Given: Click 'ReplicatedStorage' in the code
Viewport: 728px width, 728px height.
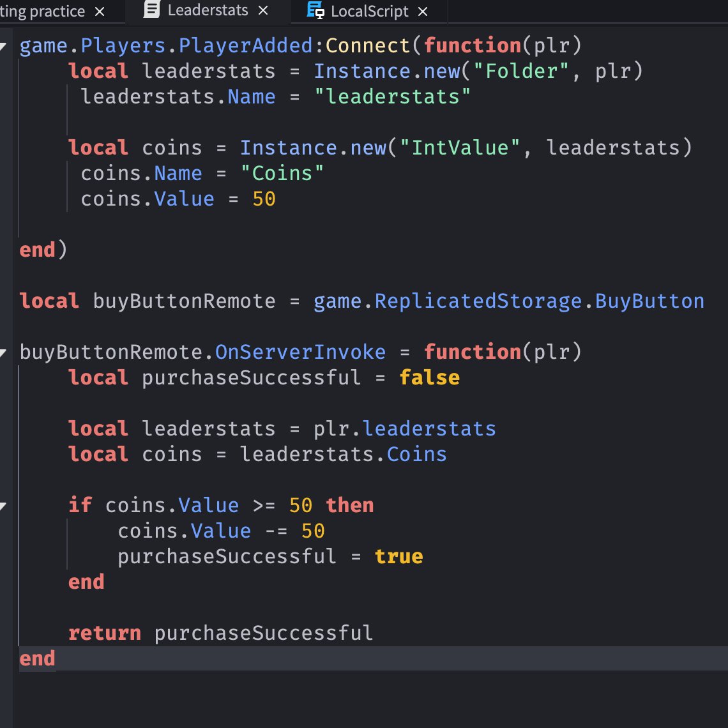Looking at the screenshot, I should pyautogui.click(x=478, y=301).
